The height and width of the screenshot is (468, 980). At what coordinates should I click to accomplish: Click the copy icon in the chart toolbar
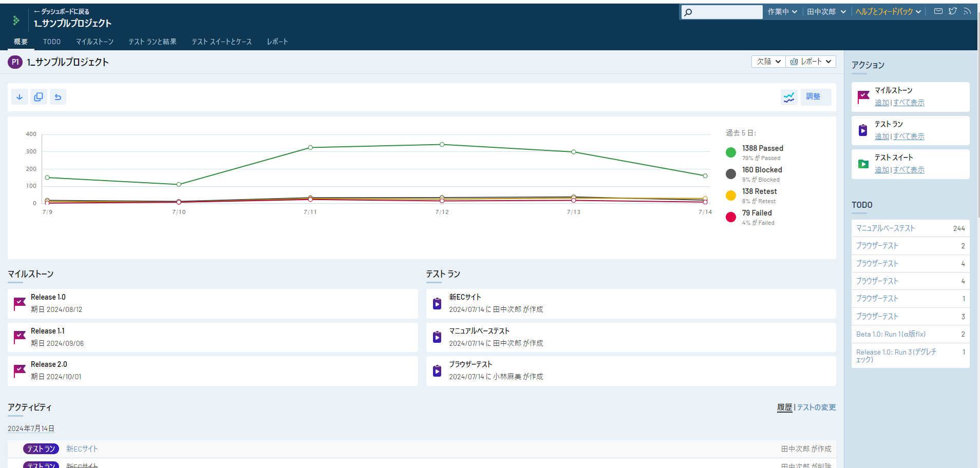click(x=39, y=97)
